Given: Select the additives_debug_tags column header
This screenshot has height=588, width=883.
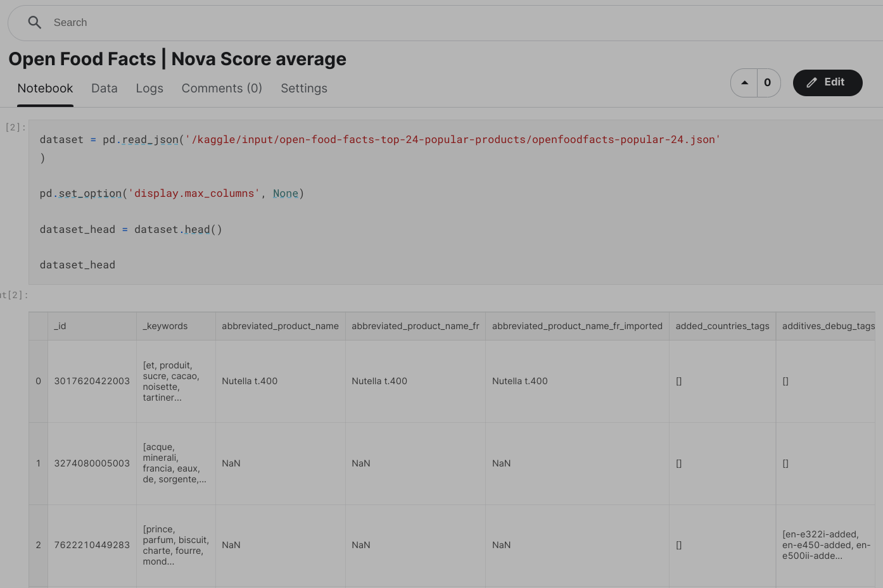Looking at the screenshot, I should [826, 326].
